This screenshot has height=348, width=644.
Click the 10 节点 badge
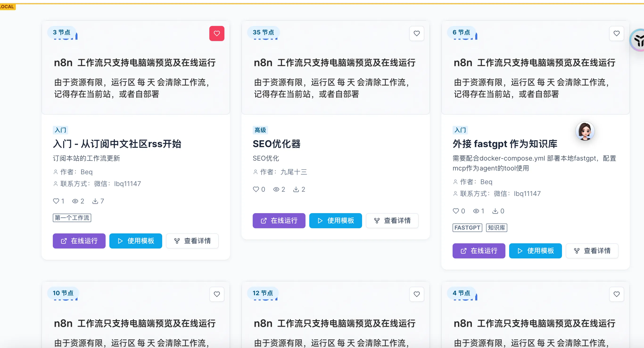pos(63,293)
